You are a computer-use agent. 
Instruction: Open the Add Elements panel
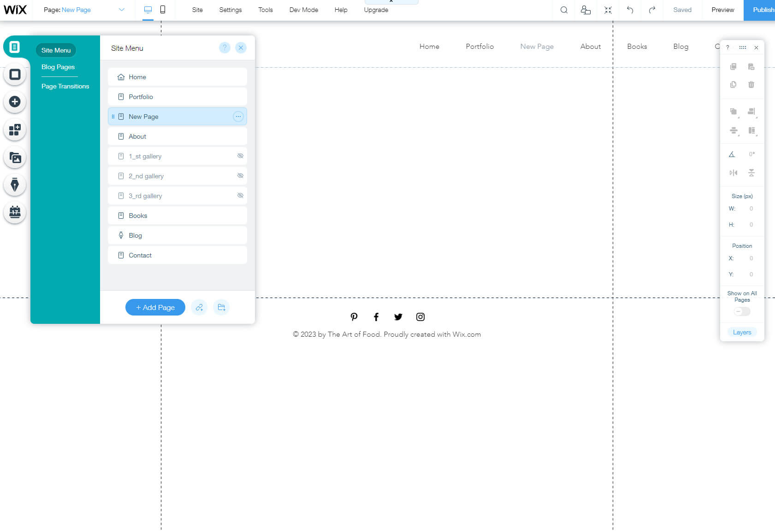(x=15, y=102)
